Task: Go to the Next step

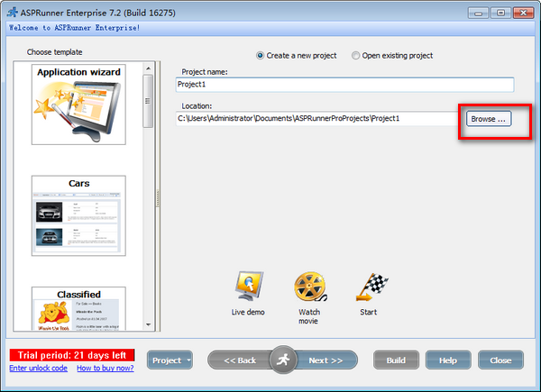Action: click(x=326, y=360)
